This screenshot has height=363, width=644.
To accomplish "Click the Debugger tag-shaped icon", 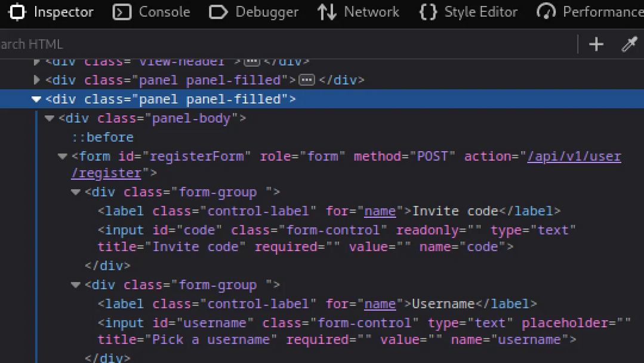I will (x=218, y=13).
